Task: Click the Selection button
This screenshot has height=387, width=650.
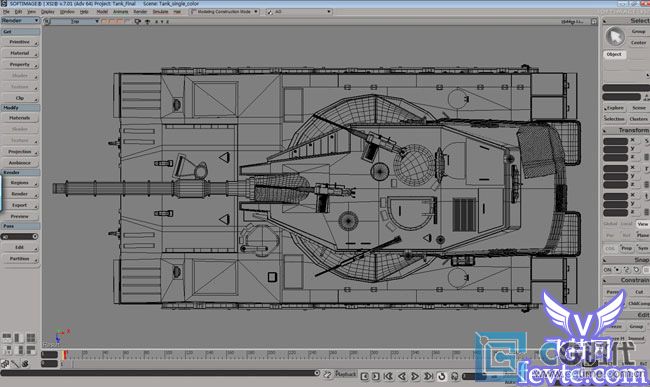Action: click(614, 119)
